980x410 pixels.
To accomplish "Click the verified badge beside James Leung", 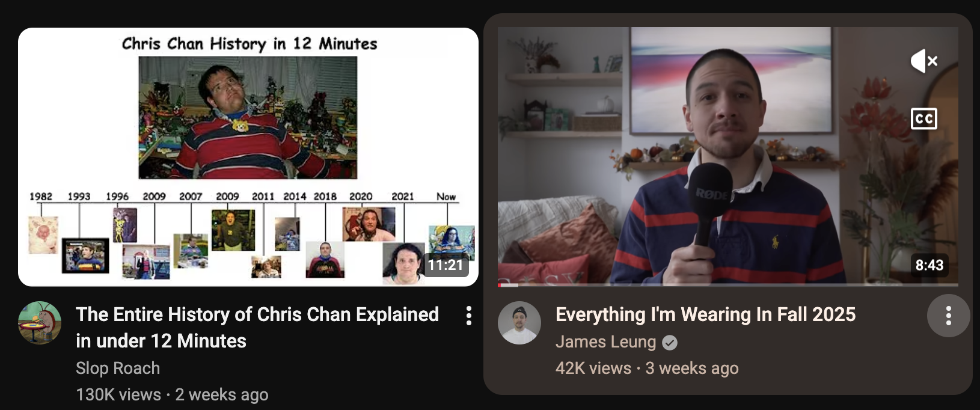I will tap(670, 343).
